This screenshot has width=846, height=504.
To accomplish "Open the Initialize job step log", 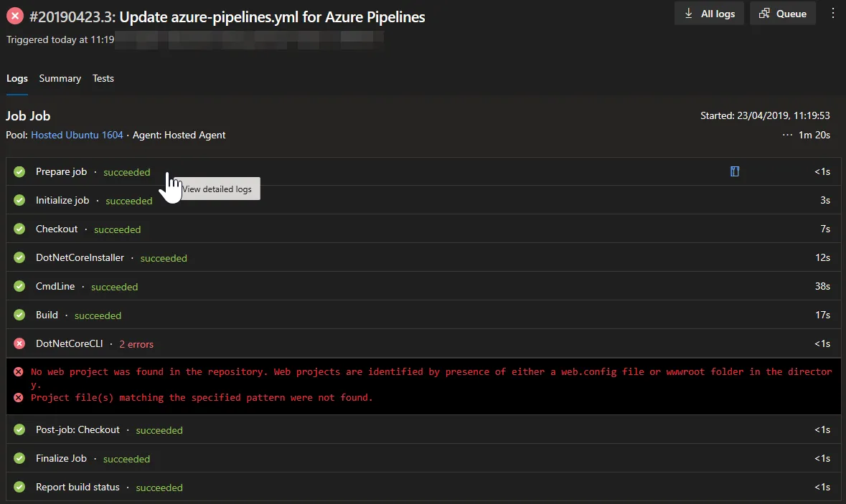I will pyautogui.click(x=62, y=200).
